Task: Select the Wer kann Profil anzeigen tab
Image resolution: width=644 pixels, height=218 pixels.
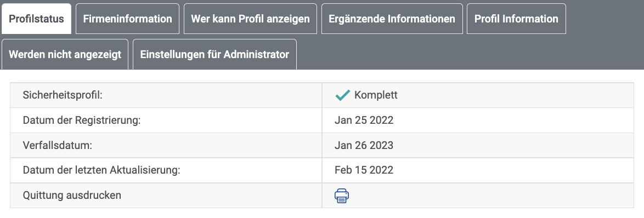Action: pos(250,19)
